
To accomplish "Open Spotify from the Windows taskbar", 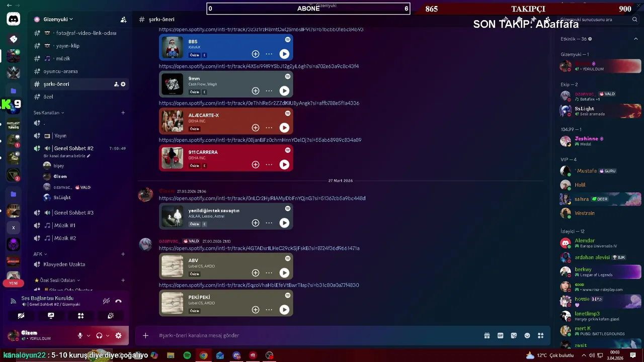I will (187, 355).
